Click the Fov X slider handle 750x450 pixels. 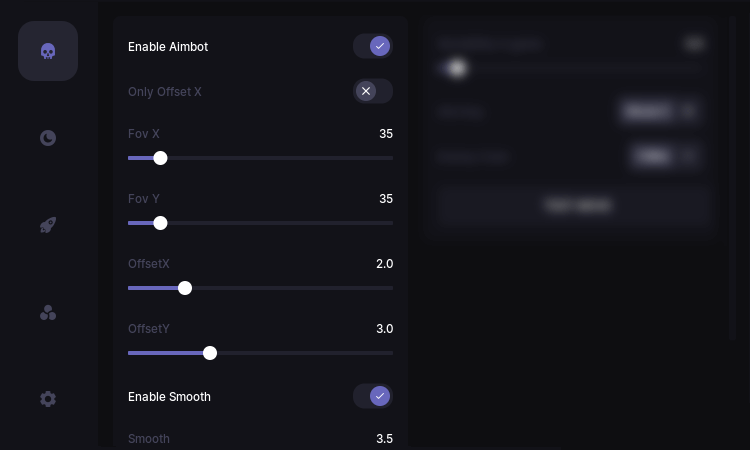pos(160,158)
